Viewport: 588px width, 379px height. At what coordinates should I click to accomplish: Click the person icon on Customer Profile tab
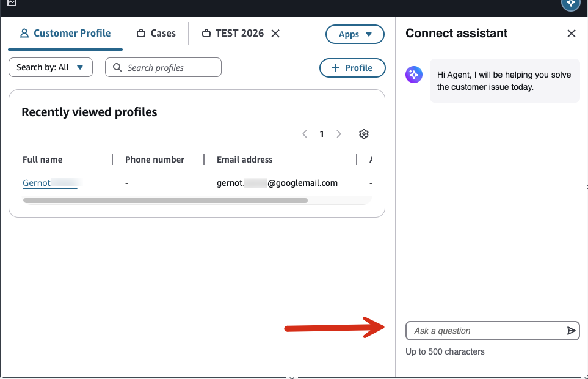[23, 33]
